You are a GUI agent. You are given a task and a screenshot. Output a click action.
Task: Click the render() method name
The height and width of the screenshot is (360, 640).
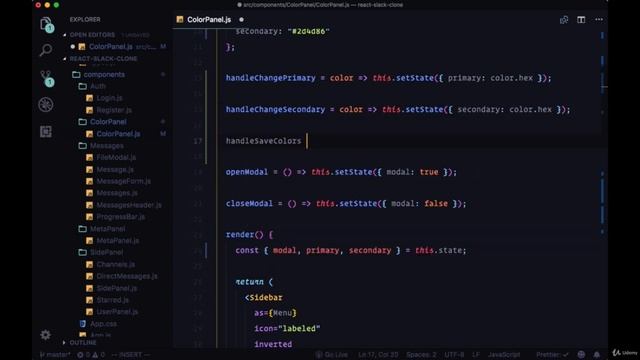(240, 235)
